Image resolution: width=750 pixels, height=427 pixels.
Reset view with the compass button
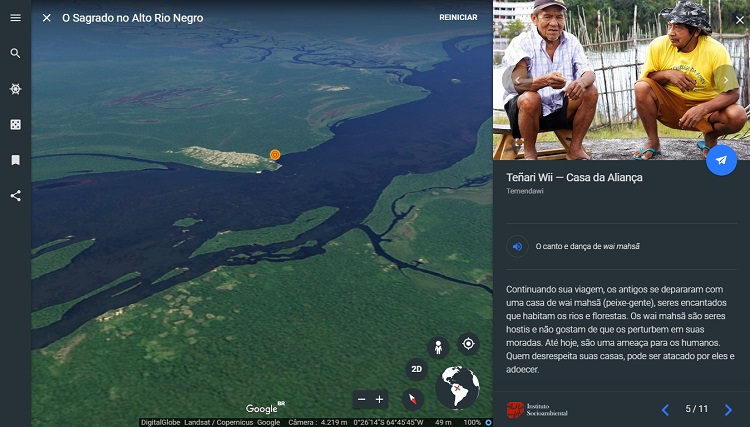pyautogui.click(x=413, y=399)
